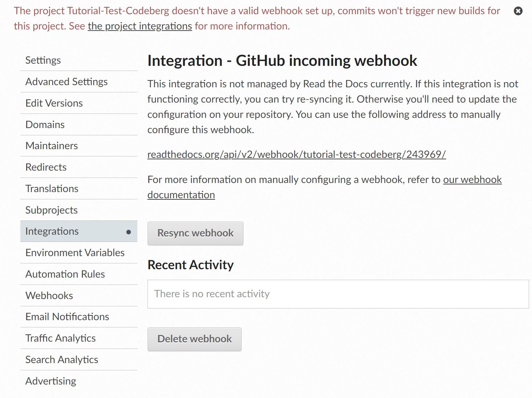The image size is (532, 398).
Task: Select the Integrations sidebar entry
Action: [52, 231]
